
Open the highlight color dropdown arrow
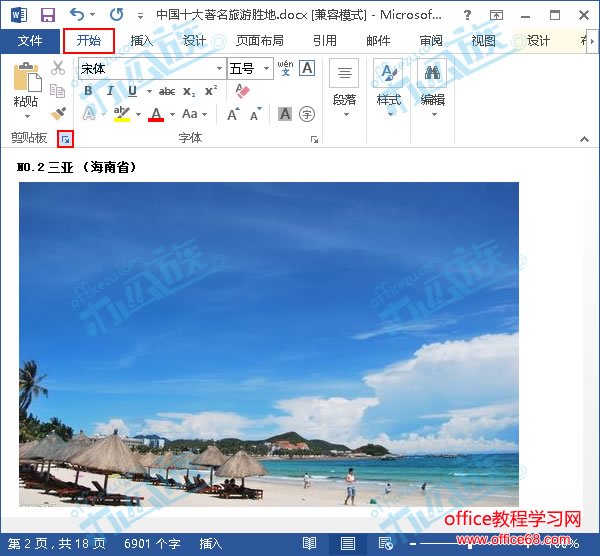pos(138,114)
